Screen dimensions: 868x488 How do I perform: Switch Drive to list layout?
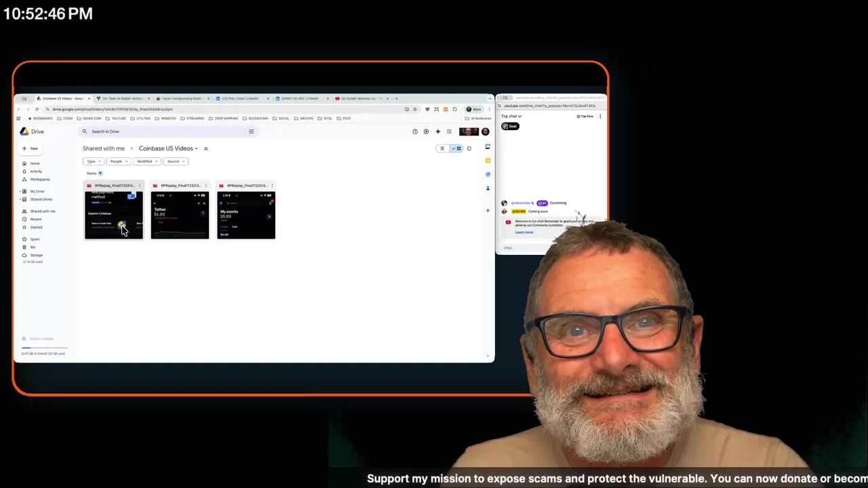[442, 148]
